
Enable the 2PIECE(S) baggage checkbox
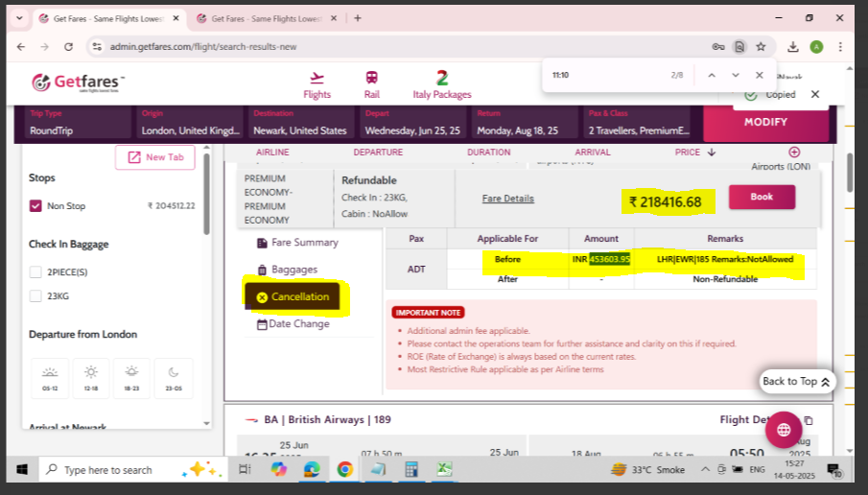(x=35, y=271)
